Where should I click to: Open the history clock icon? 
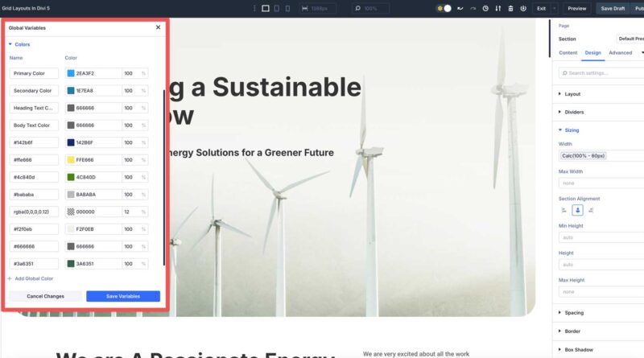(x=485, y=8)
